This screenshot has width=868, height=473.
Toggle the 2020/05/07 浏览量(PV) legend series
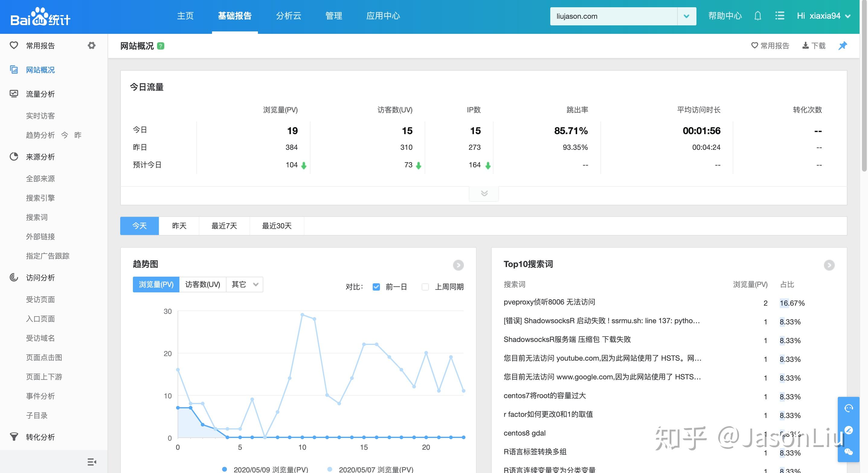[370, 469]
